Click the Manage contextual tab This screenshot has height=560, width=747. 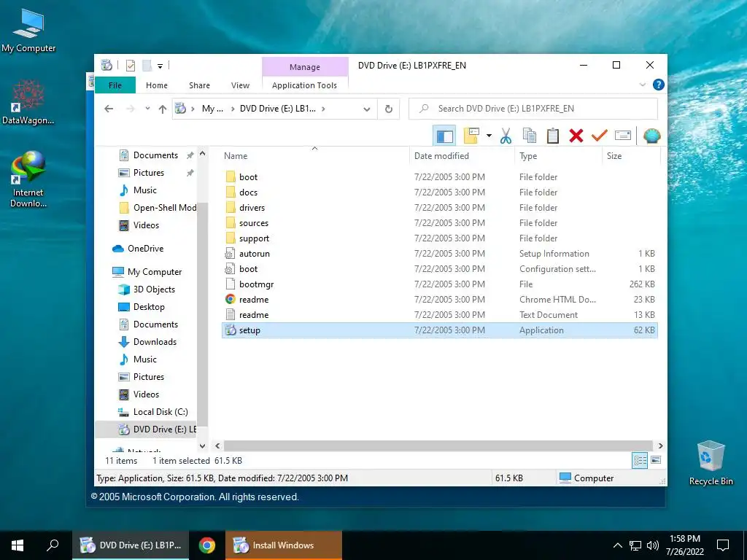click(305, 67)
